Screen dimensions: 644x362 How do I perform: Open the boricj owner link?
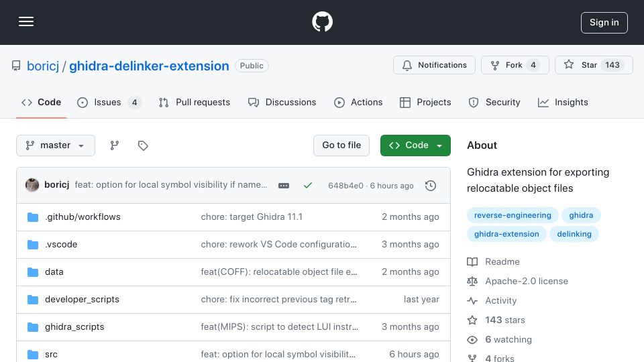click(43, 66)
